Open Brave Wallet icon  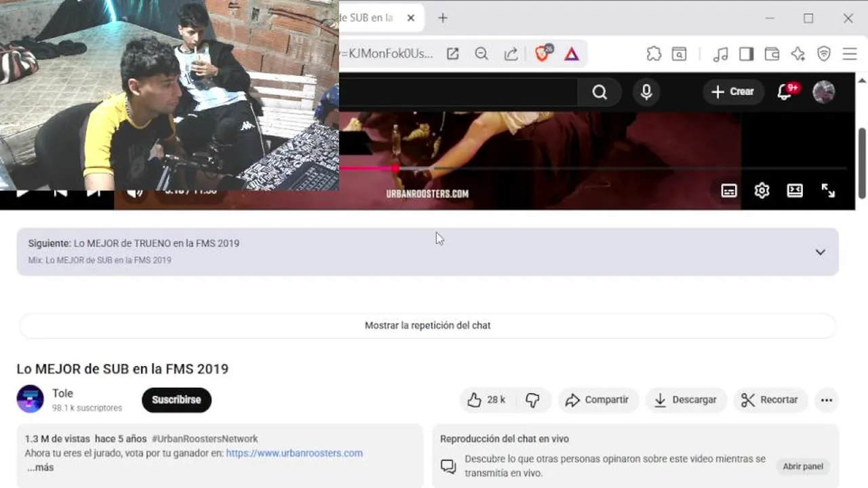pyautogui.click(x=772, y=54)
